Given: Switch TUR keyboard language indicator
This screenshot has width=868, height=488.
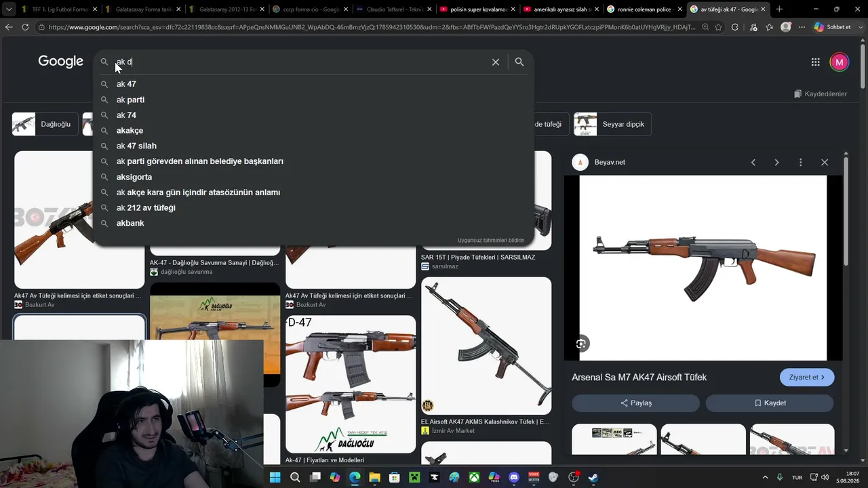Looking at the screenshot, I should tap(797, 477).
